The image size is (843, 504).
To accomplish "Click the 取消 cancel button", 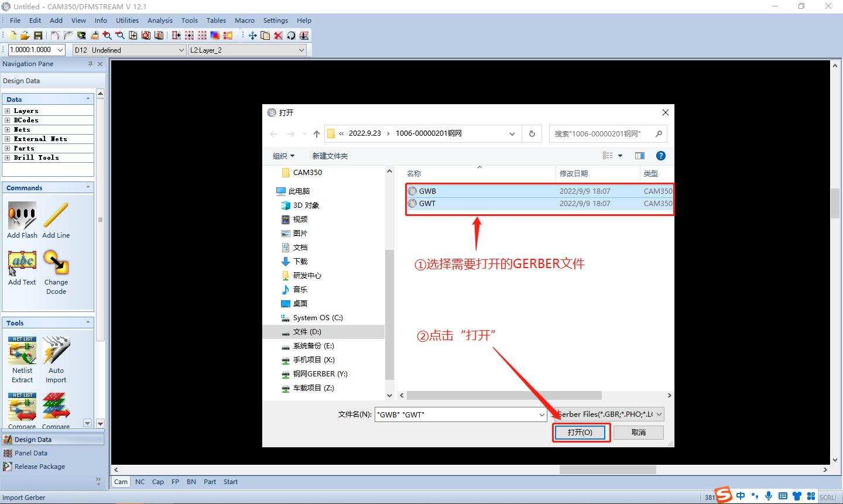I will 638,432.
